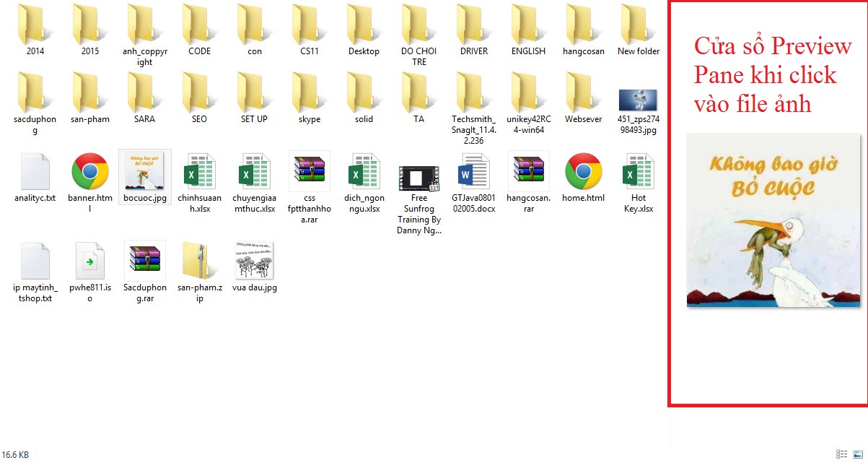Select the ENGLISH folder
The image size is (868, 463).
pos(528,30)
